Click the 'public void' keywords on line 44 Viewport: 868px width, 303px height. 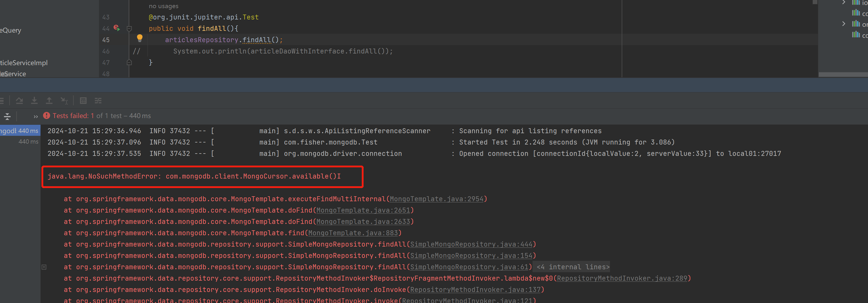[x=171, y=28]
